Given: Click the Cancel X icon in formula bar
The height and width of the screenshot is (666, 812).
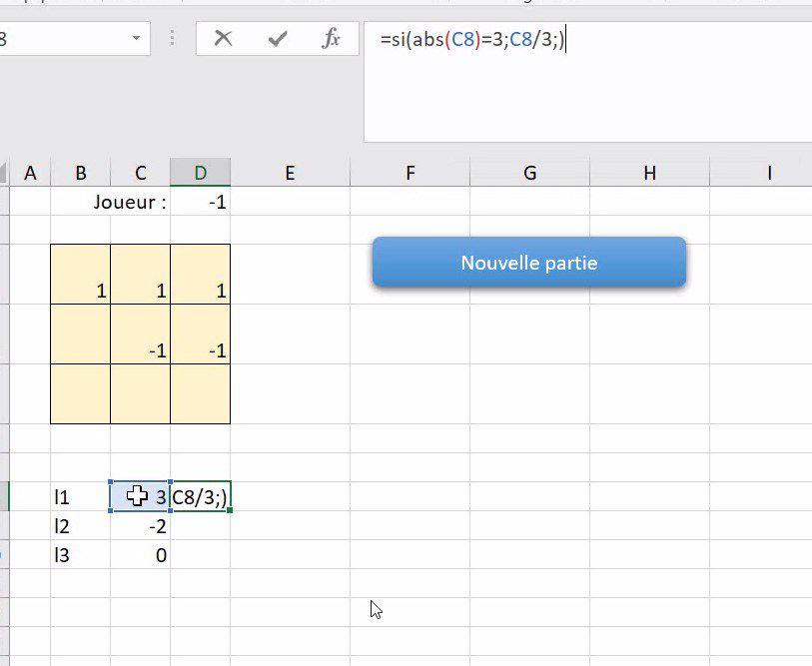Looking at the screenshot, I should 224,38.
